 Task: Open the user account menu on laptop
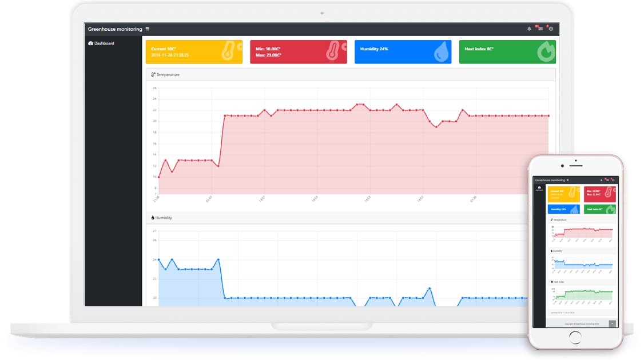pos(551,29)
